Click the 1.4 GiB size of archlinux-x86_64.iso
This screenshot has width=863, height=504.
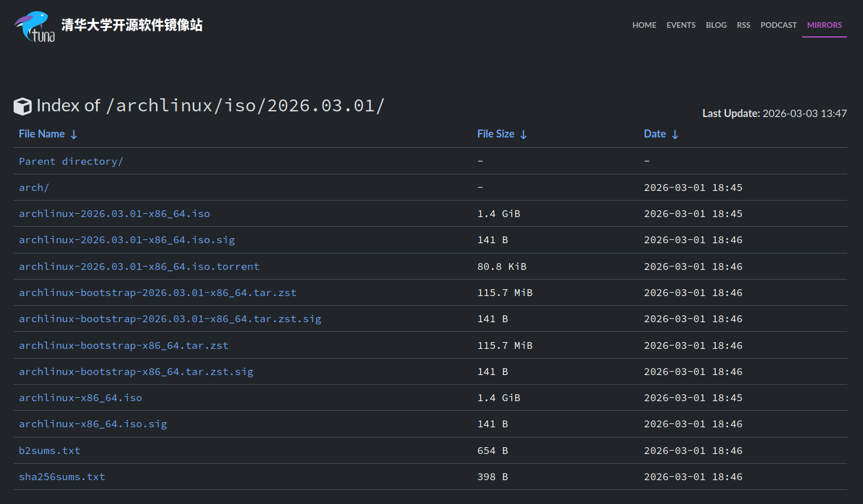click(499, 398)
